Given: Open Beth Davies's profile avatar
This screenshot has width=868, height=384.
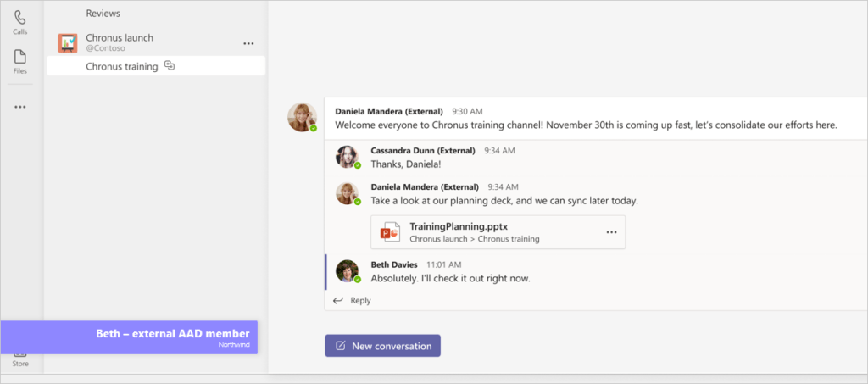Looking at the screenshot, I should (348, 271).
